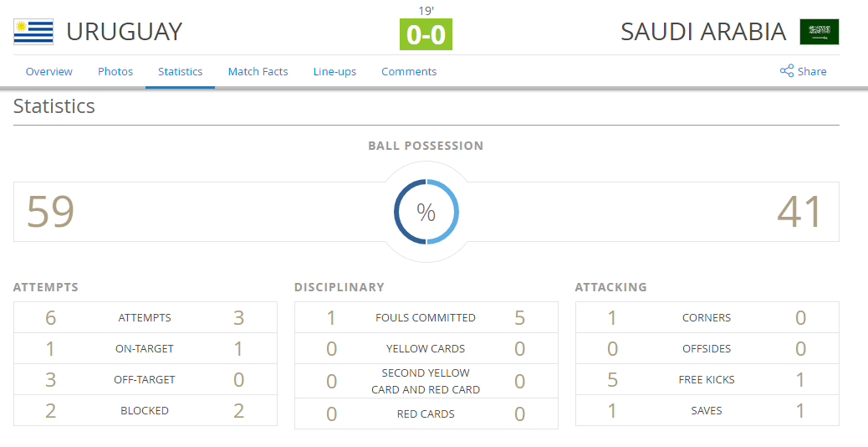868x447 pixels.
Task: Click the Uruguay flag icon
Action: tap(33, 32)
